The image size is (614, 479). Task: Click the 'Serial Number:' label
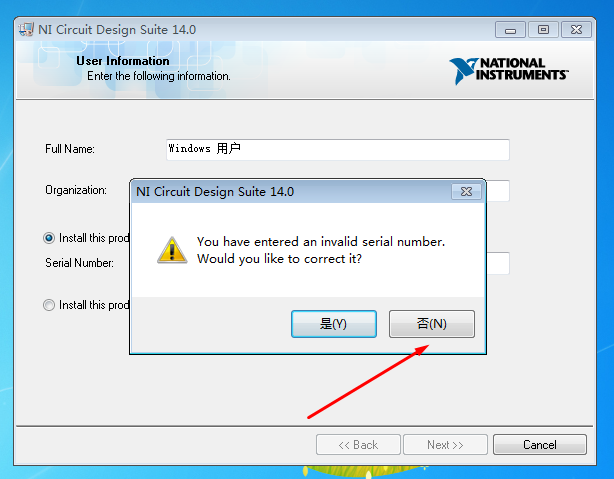79,263
